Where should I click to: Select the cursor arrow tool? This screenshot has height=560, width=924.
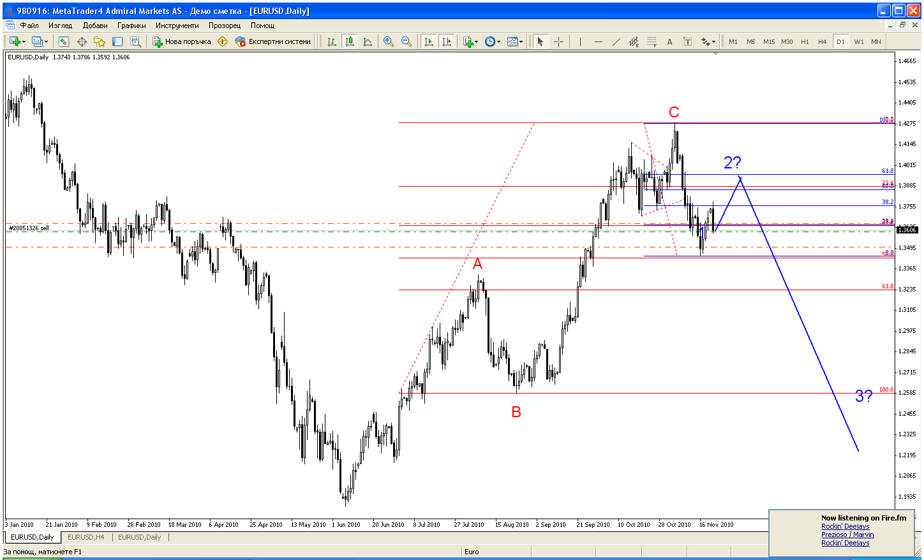[x=540, y=41]
